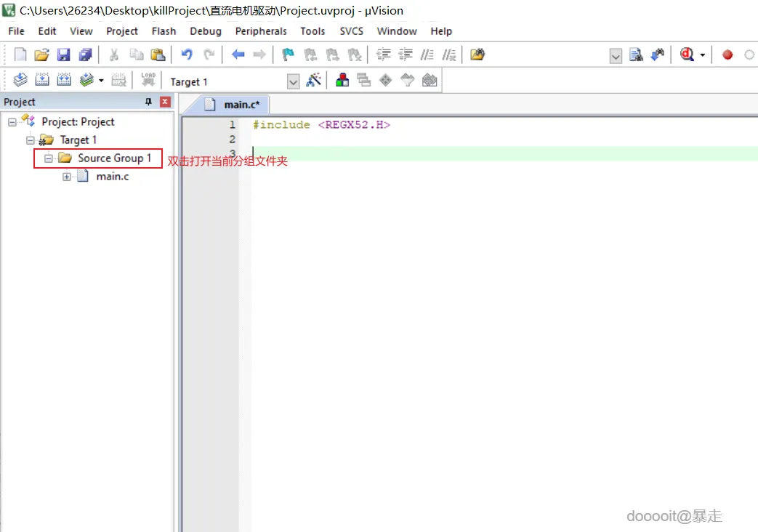758x532 pixels.
Task: Open a file using the Open folder icon
Action: [41, 55]
